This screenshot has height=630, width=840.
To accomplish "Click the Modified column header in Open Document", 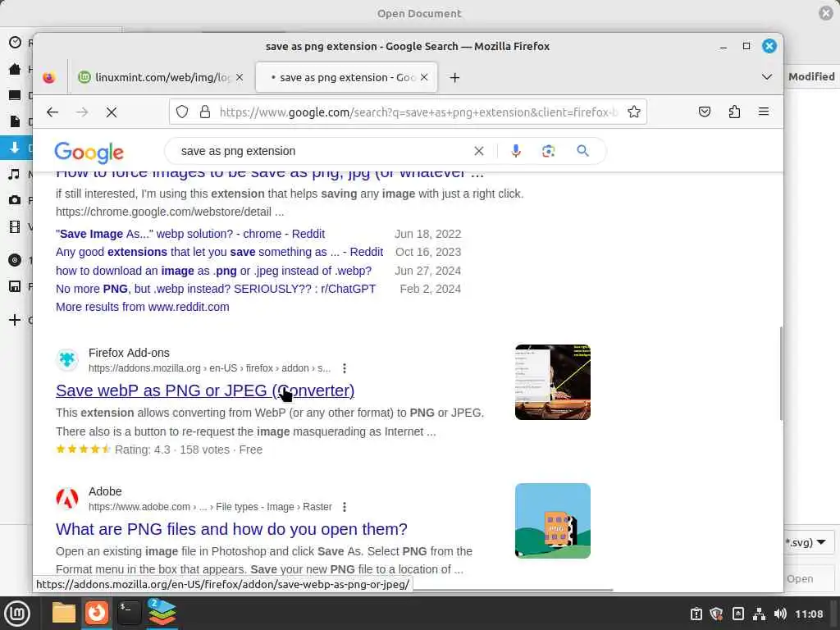I will click(811, 76).
